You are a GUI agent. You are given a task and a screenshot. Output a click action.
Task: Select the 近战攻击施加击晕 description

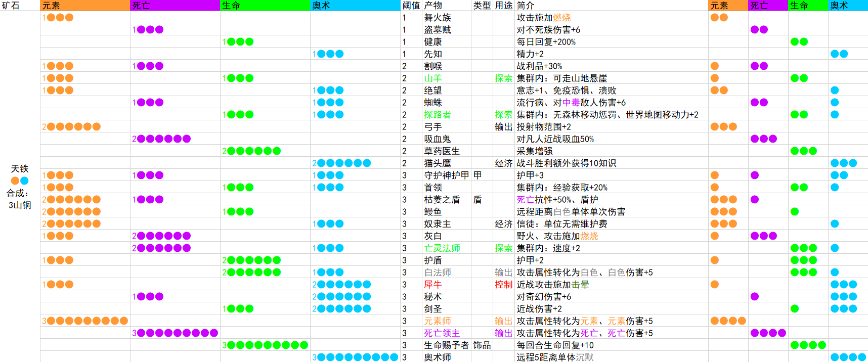coord(553,285)
